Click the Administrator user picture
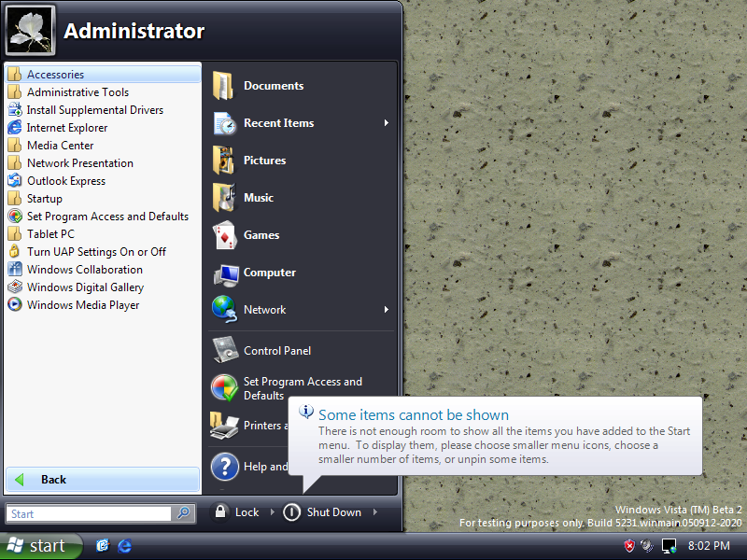The height and width of the screenshot is (560, 747). click(x=31, y=31)
